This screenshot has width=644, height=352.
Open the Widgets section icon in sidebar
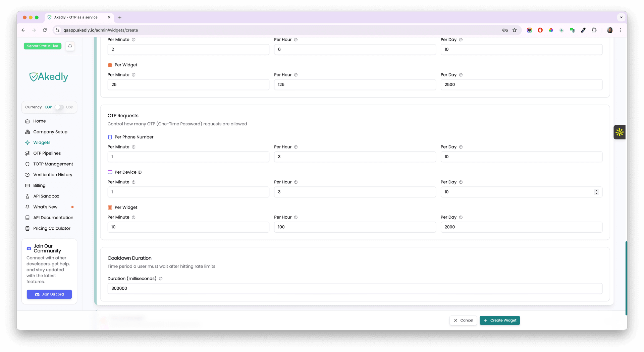coord(28,142)
